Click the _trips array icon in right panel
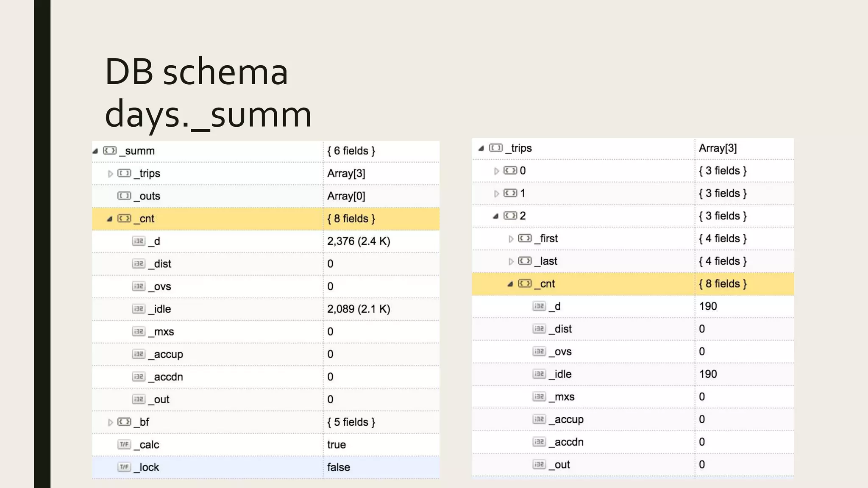Screen dimensions: 868x488 [496, 147]
